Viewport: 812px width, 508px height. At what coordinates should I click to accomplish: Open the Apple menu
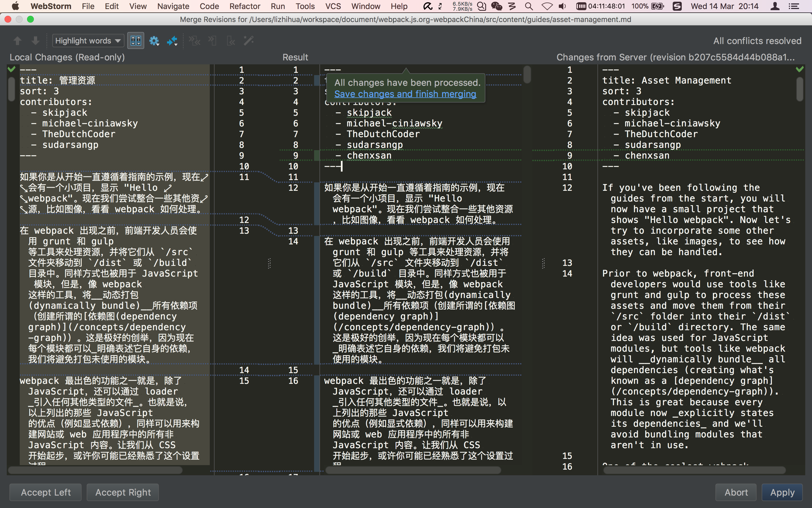16,6
